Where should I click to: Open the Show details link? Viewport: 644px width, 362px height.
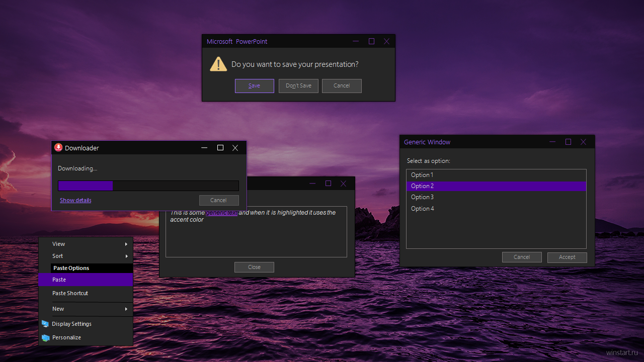(x=75, y=200)
